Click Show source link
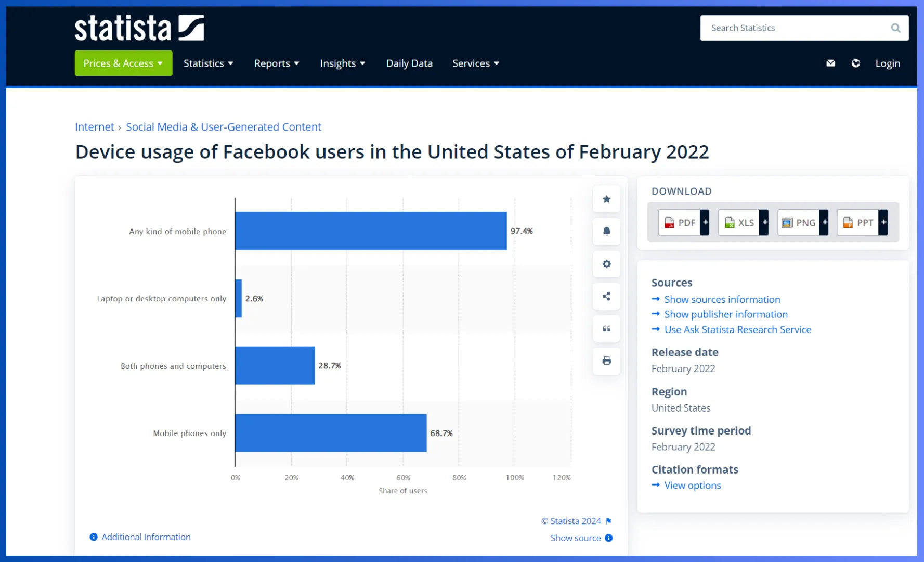This screenshot has width=924, height=562. pyautogui.click(x=576, y=538)
